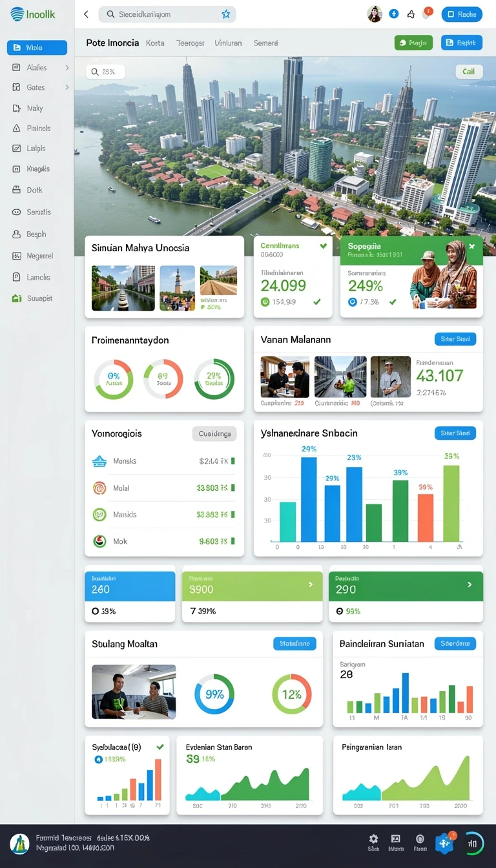Screen dimensions: 496x868
Task: Open the Cusidimga dropdown
Action: (214, 434)
